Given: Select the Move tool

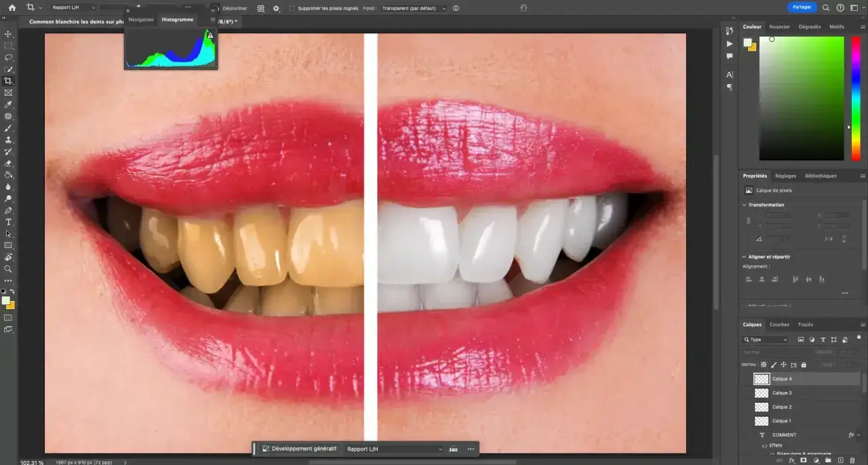Looking at the screenshot, I should click(x=8, y=34).
